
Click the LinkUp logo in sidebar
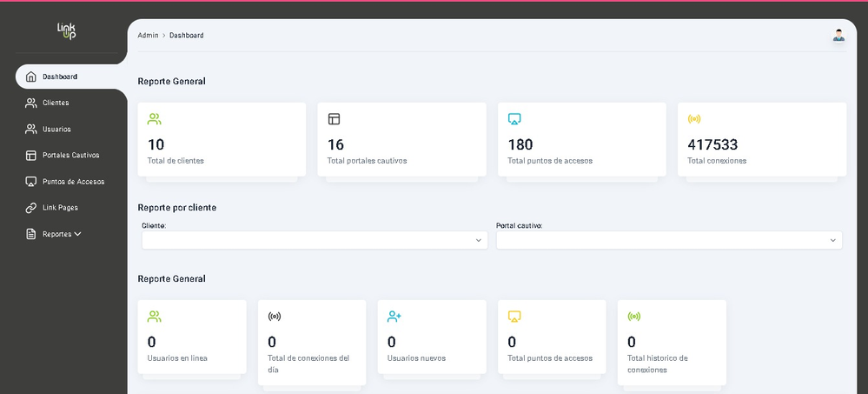67,30
